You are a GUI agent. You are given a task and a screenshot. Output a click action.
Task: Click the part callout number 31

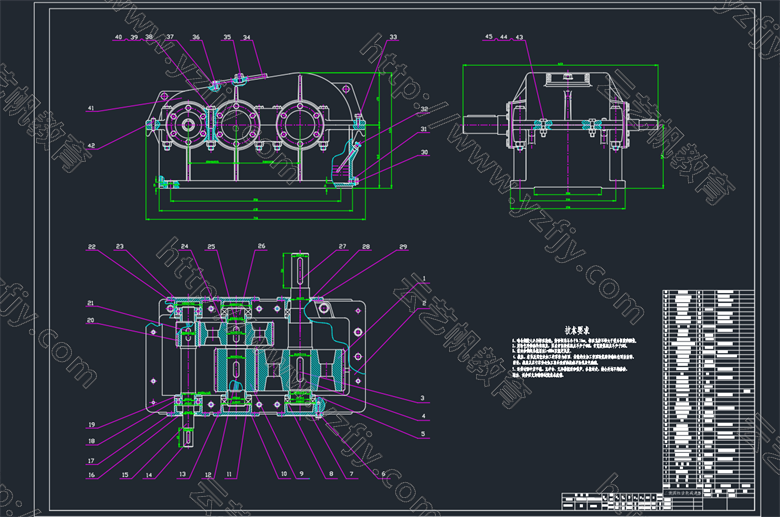[x=424, y=129]
